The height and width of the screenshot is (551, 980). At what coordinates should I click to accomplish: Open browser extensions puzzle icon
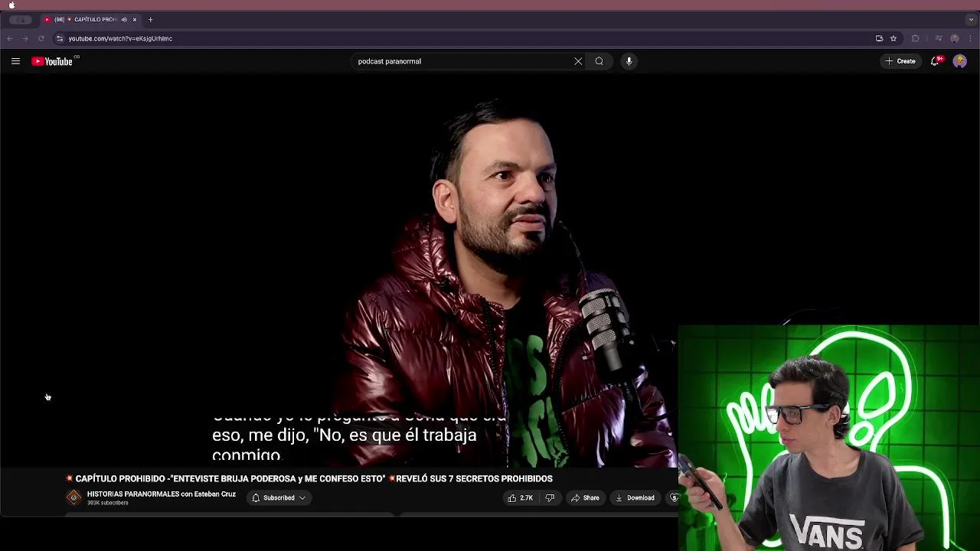pos(915,38)
